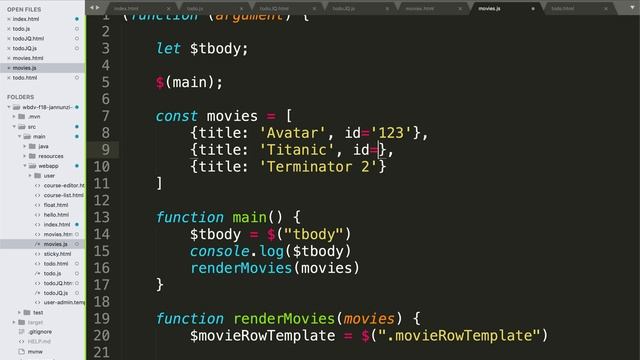Click the unsaved dot on movies.js tab
This screenshot has width=640, height=360.
533,9
